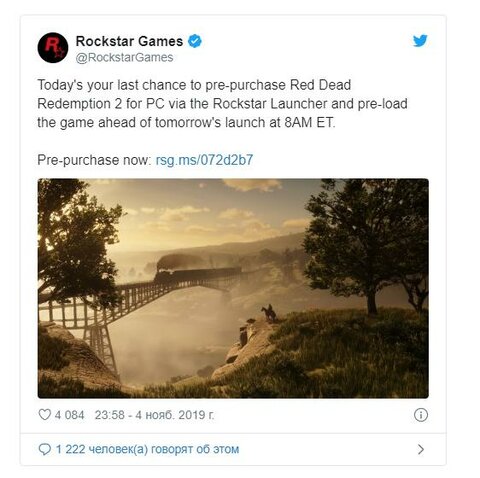Click the @RockstarGames handle
Viewport: 480px width, 478px height.
(124, 57)
